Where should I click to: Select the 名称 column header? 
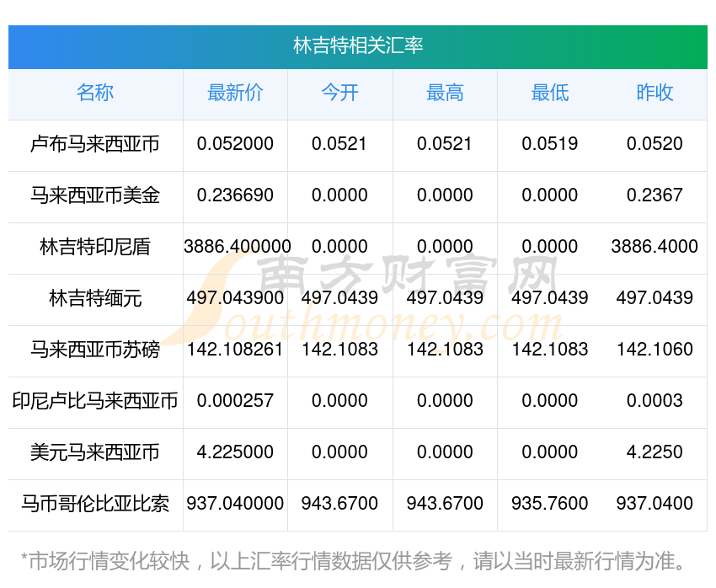(95, 93)
